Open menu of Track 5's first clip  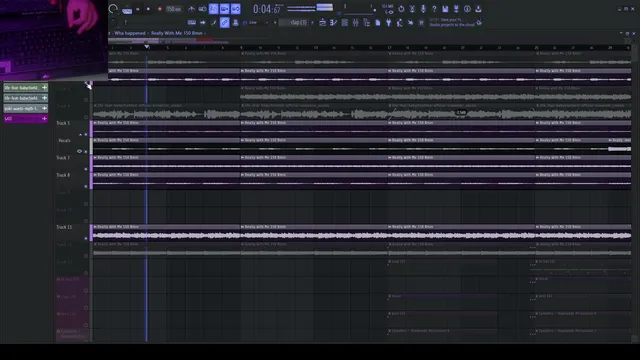click(95, 123)
